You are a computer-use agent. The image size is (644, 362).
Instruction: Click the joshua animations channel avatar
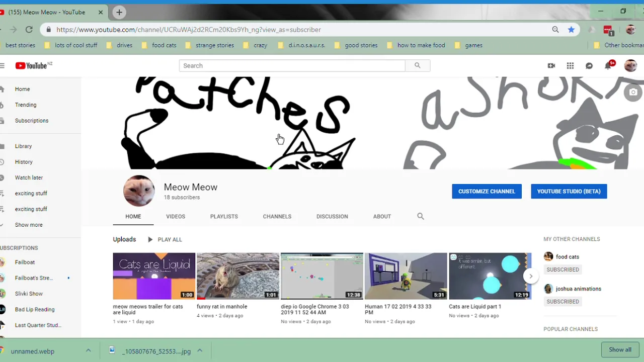coord(548,289)
